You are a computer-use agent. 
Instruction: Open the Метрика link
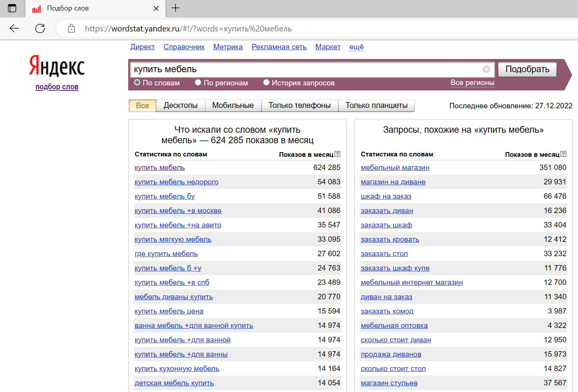pyautogui.click(x=228, y=47)
